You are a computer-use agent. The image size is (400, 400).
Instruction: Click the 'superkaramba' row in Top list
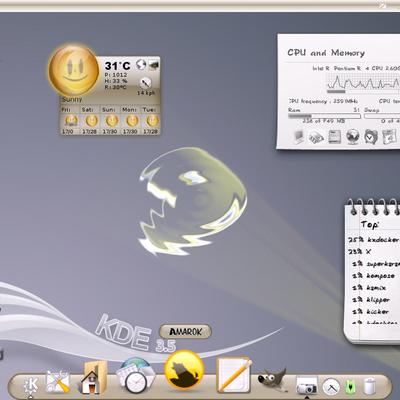pyautogui.click(x=376, y=264)
